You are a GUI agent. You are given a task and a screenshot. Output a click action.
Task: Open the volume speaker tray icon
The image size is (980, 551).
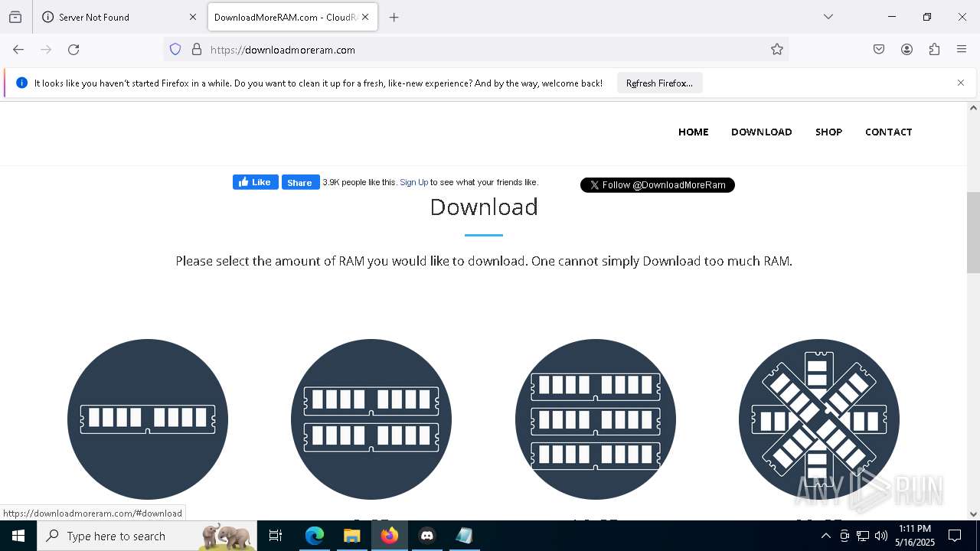click(x=881, y=536)
